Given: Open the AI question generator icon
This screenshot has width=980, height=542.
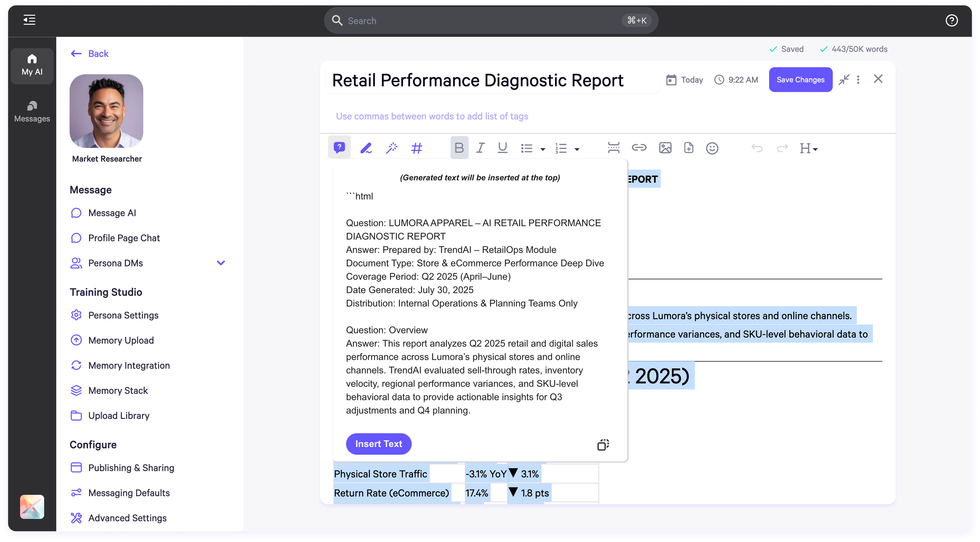Looking at the screenshot, I should 339,147.
